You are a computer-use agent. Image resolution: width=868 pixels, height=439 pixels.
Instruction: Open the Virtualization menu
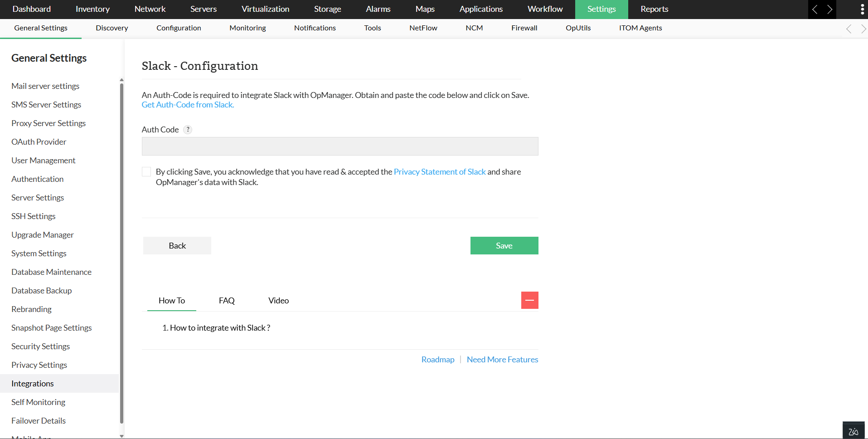coord(265,9)
